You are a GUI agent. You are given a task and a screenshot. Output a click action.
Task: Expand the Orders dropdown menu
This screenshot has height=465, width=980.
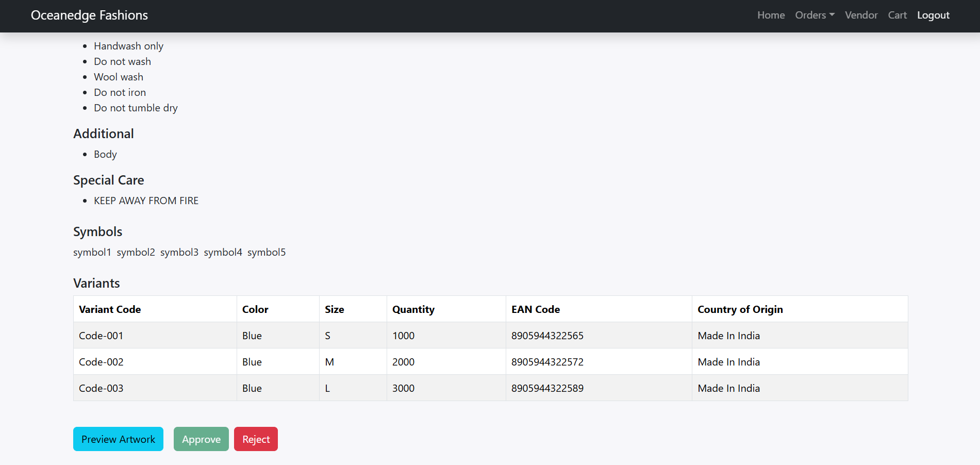[x=814, y=15]
